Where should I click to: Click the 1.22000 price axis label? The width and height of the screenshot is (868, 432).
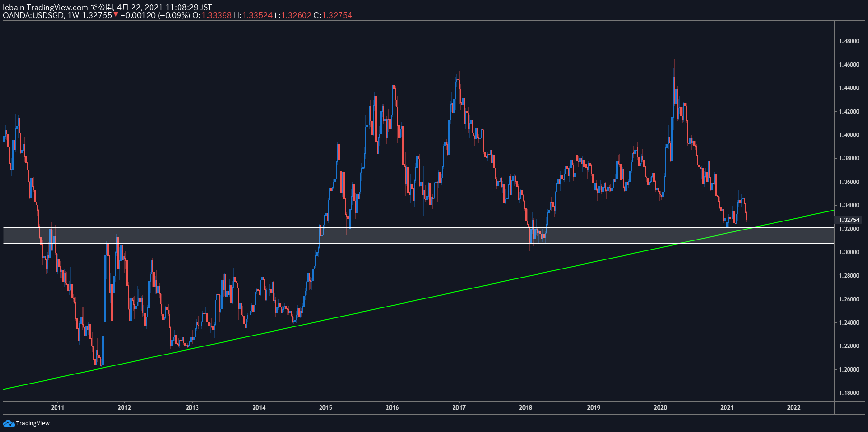coord(849,346)
